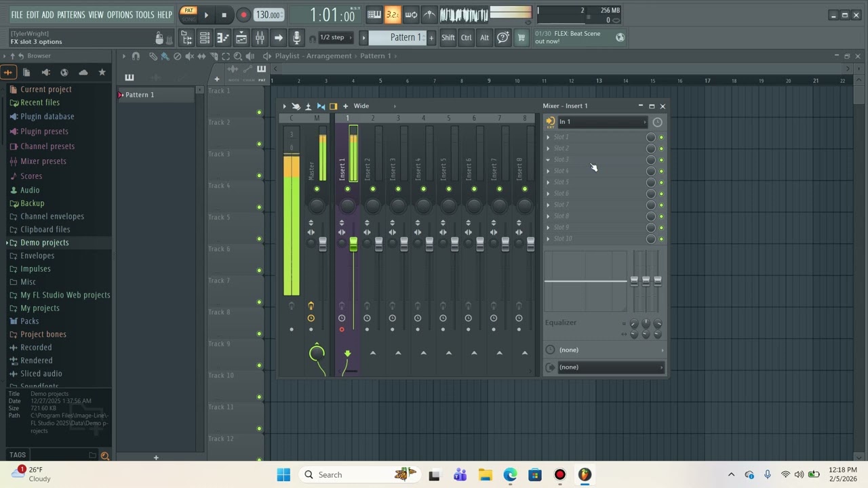The height and width of the screenshot is (488, 868).
Task: Open the TOOLS menu
Action: 145,14
